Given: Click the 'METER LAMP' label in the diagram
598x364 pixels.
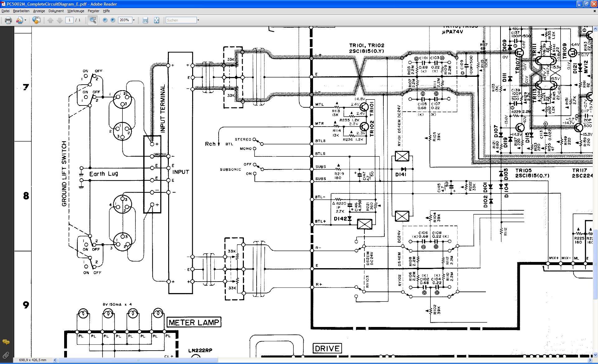Looking at the screenshot, I should pos(194,323).
